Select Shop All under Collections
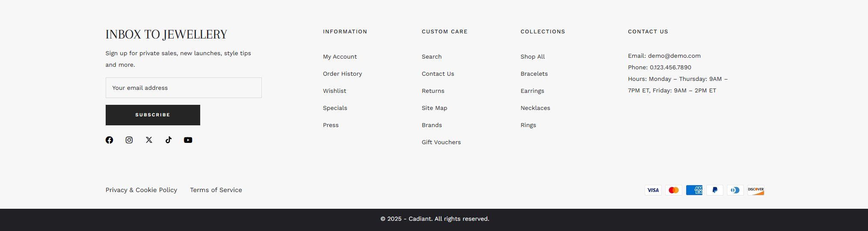The width and height of the screenshot is (868, 231). pyautogui.click(x=533, y=56)
